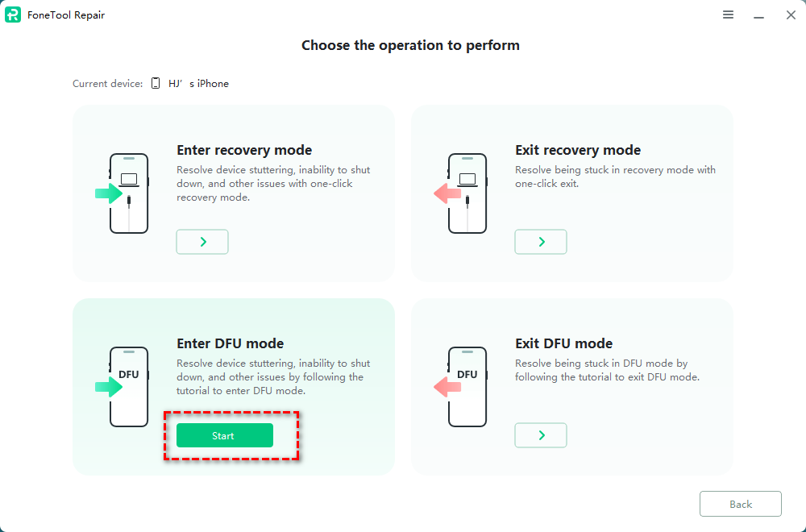
Task: Click the Exit DFU mode description text
Action: (607, 370)
